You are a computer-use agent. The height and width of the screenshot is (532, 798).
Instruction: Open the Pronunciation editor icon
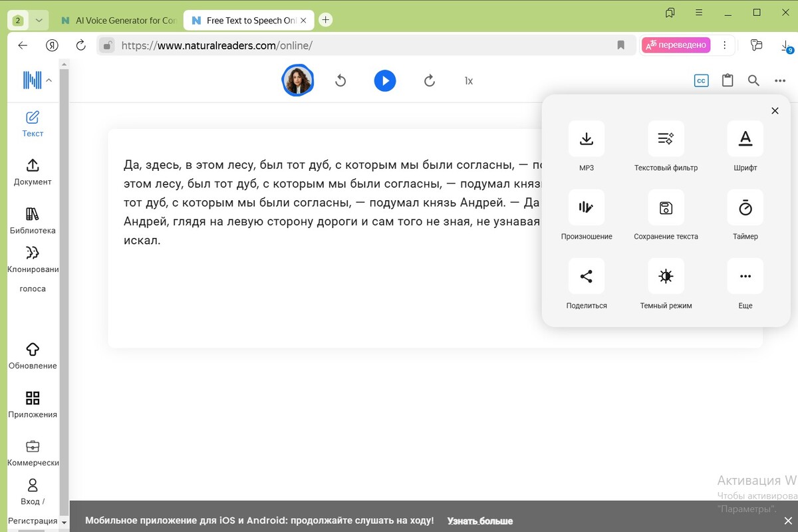(587, 207)
